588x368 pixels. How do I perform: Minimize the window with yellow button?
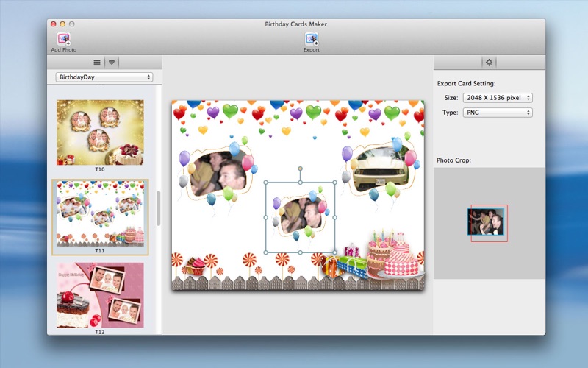62,24
